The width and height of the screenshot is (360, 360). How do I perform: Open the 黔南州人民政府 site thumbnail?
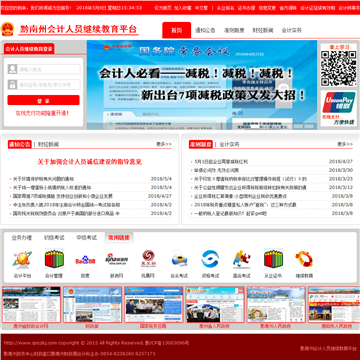tap(276, 305)
